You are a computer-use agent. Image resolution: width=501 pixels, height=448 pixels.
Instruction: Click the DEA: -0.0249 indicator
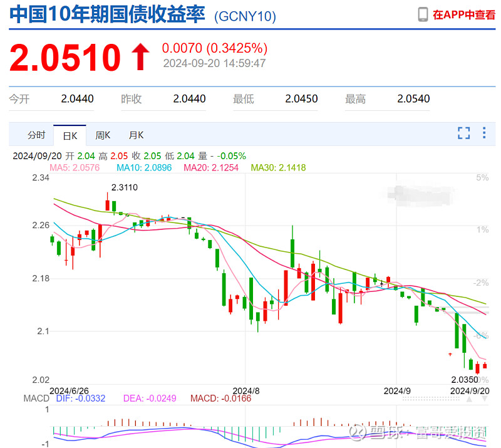pyautogui.click(x=150, y=399)
